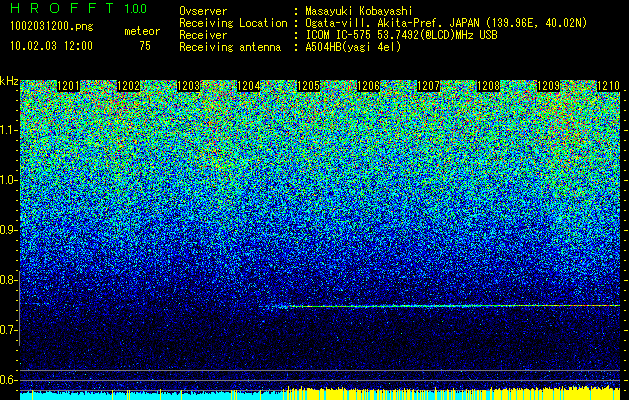Image resolution: width=629 pixels, height=400 pixels.
Task: Select the 1206 time marker label
Action: (368, 86)
